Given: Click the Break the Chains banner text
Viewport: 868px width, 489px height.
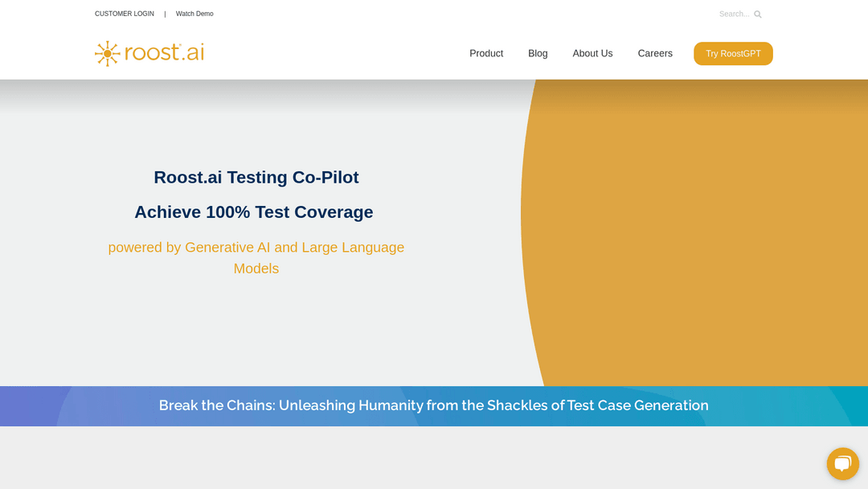Looking at the screenshot, I should [x=433, y=405].
